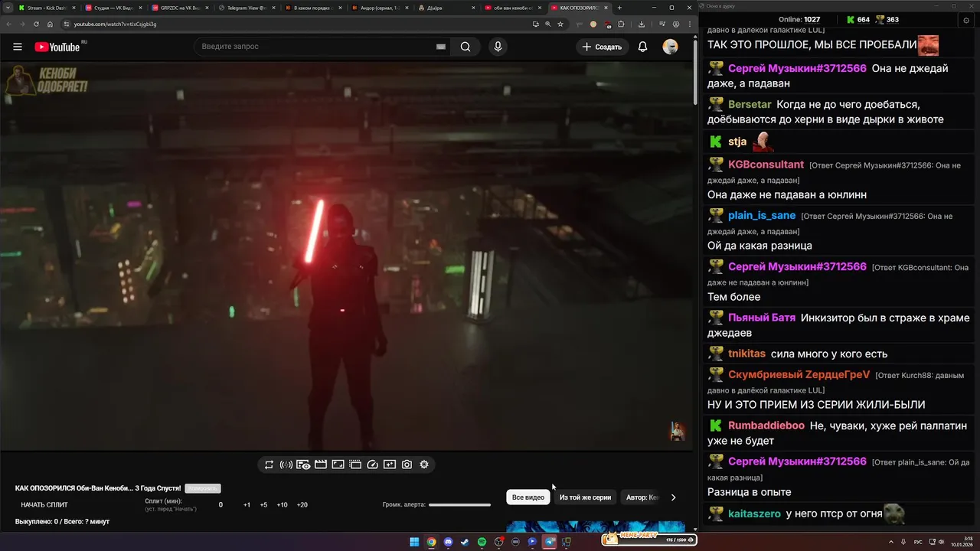Open Chrome from the taskbar
This screenshot has width=980, height=551.
coord(431,542)
